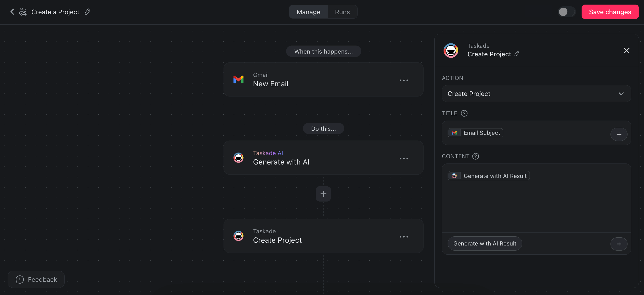Click the Taskade logo icon in top left
The image size is (644, 295).
(x=23, y=12)
